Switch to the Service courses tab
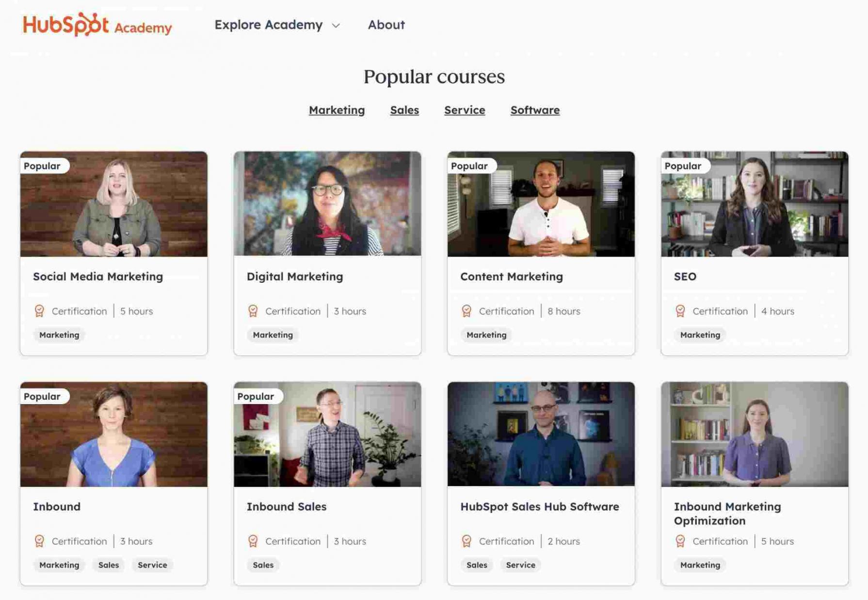This screenshot has width=868, height=600. [x=465, y=110]
